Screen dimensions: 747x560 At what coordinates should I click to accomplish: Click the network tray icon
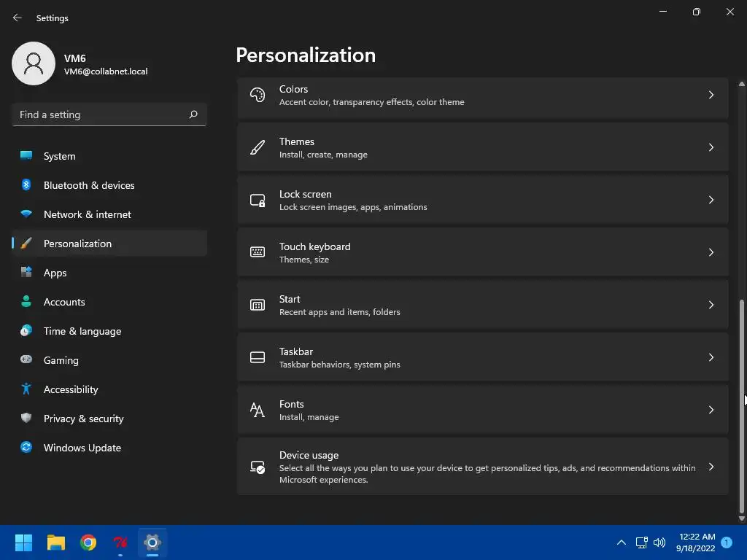click(641, 542)
